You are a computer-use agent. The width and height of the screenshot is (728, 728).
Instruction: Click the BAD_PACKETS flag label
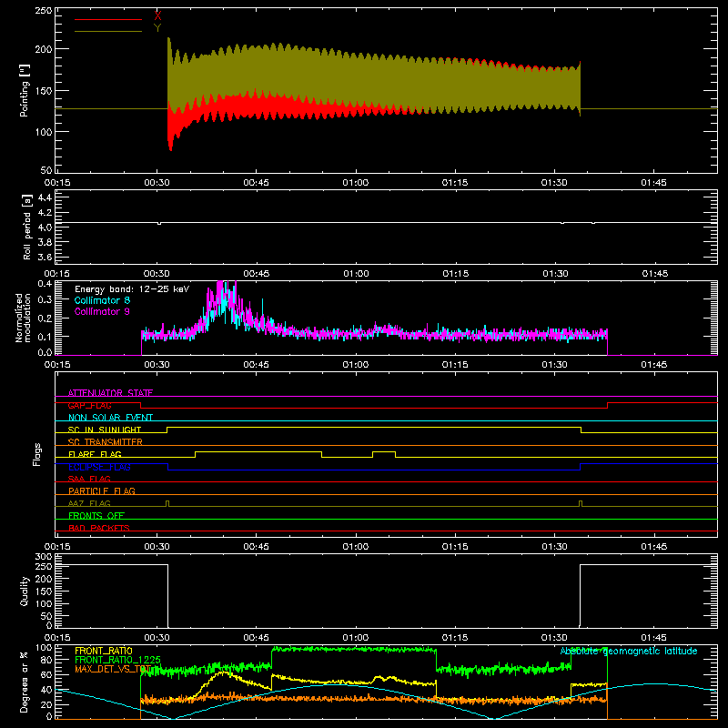(x=99, y=528)
